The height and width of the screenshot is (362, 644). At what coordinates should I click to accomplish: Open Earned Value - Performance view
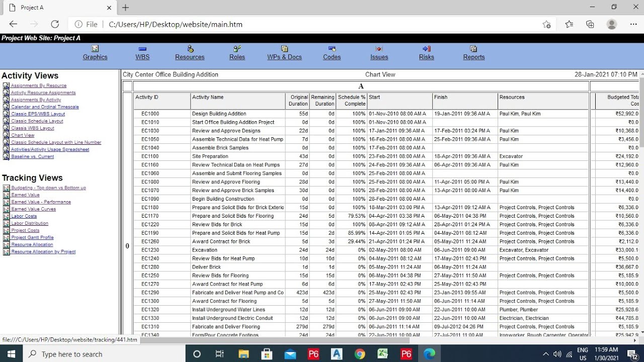click(x=41, y=202)
